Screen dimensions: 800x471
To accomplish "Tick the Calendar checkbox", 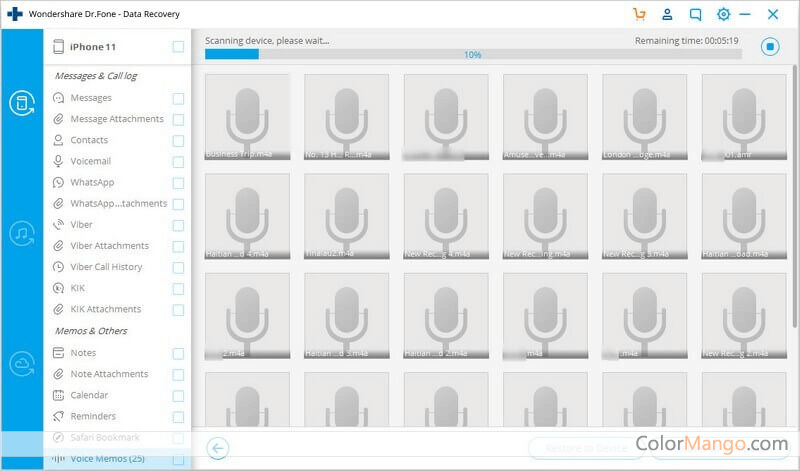I will click(x=178, y=395).
